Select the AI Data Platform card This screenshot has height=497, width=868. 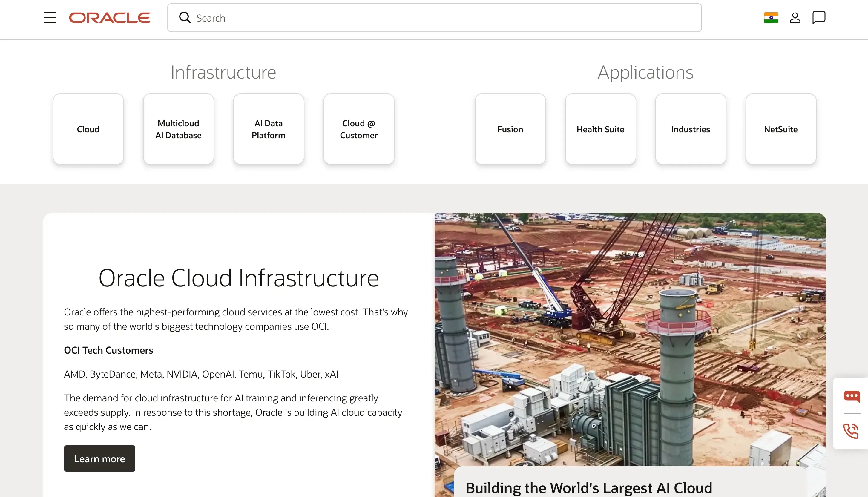pos(269,129)
